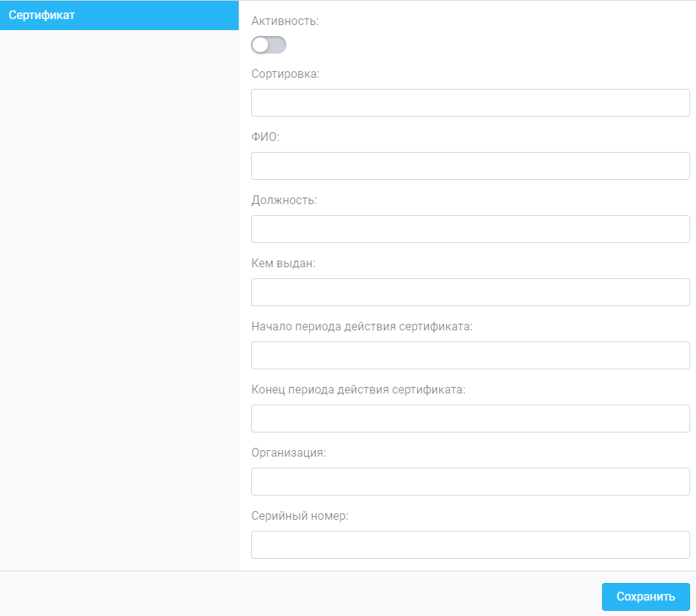
Task: Toggle the Активность switch
Action: pos(268,46)
